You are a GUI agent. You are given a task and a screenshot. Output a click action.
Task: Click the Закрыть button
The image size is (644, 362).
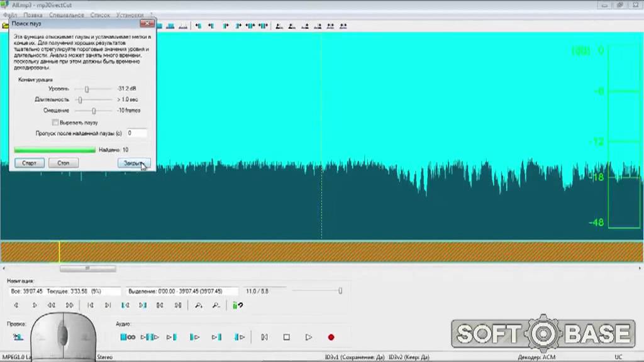tap(133, 163)
